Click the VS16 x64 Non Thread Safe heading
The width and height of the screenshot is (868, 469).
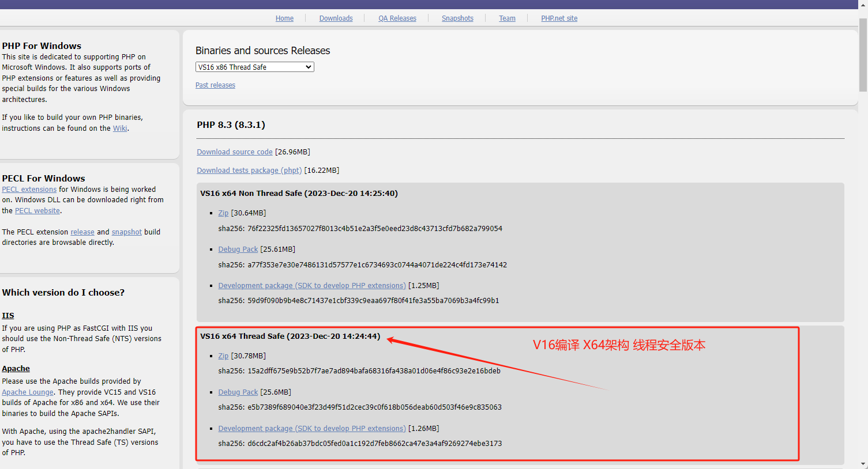(x=299, y=194)
